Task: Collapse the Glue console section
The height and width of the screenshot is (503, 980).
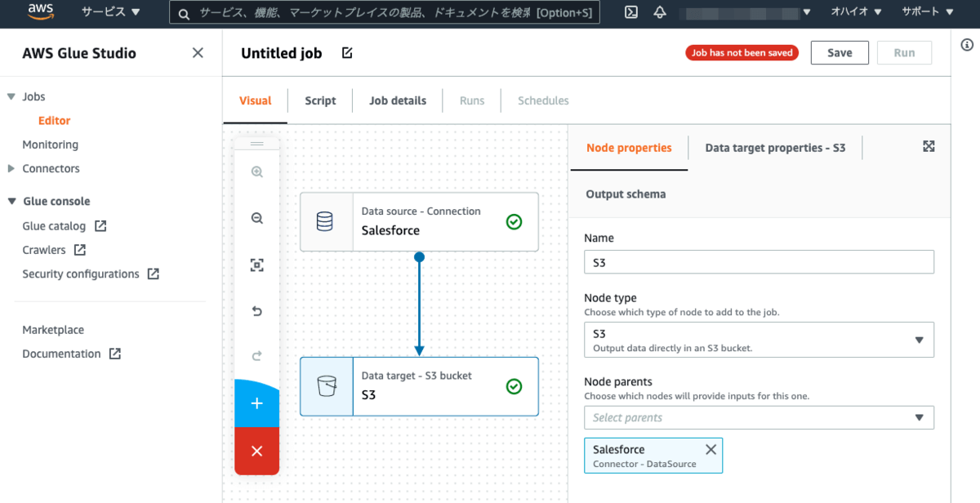Action: (11, 201)
